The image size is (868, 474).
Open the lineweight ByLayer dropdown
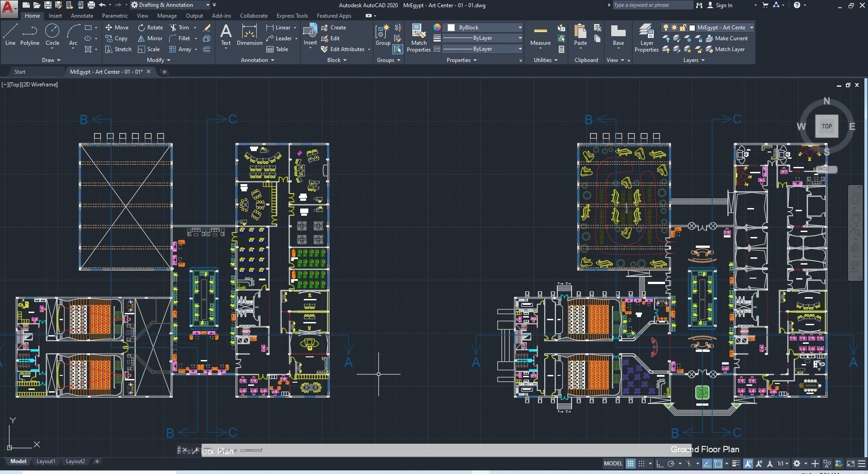(483, 38)
